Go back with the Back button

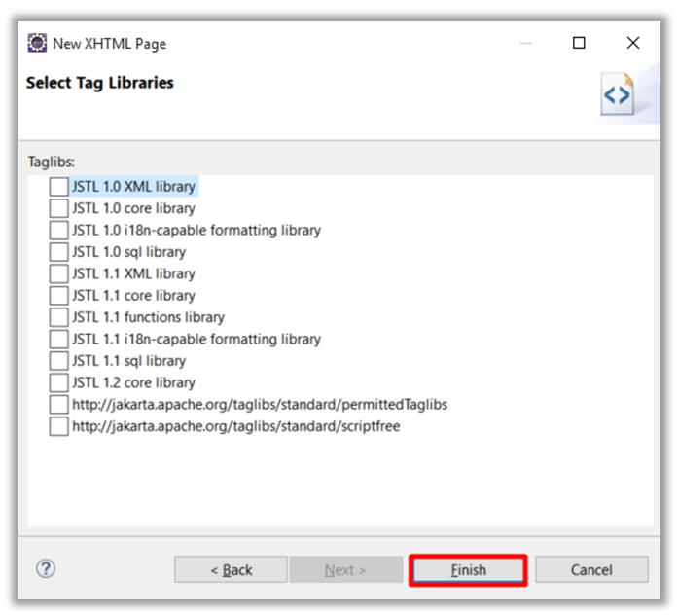pos(231,570)
